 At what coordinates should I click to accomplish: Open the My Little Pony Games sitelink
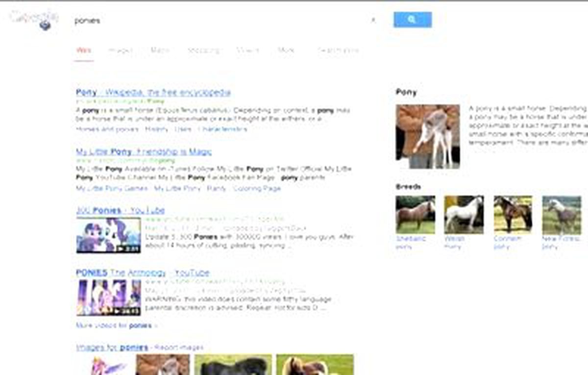[x=112, y=188]
